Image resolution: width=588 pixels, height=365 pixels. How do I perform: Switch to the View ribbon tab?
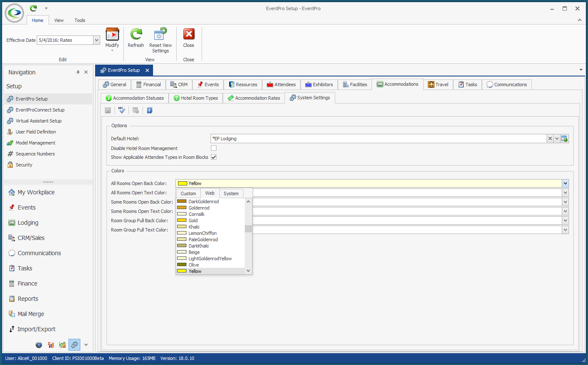[59, 20]
